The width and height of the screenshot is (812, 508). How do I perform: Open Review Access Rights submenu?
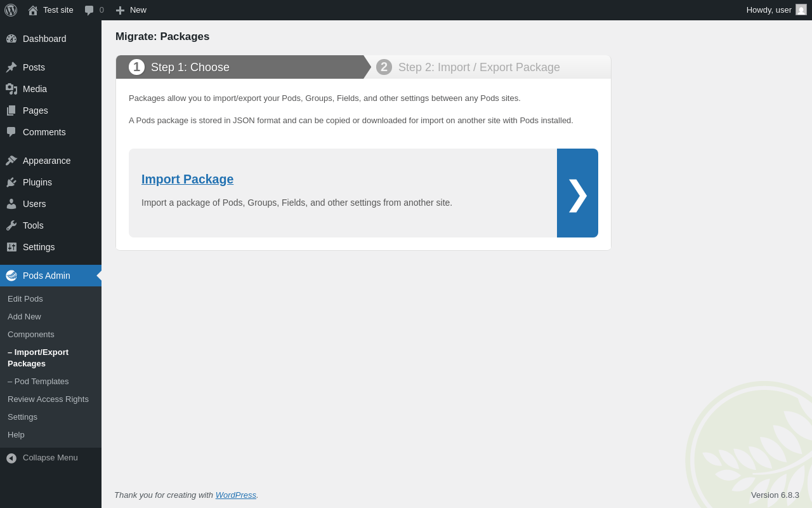pyautogui.click(x=48, y=399)
